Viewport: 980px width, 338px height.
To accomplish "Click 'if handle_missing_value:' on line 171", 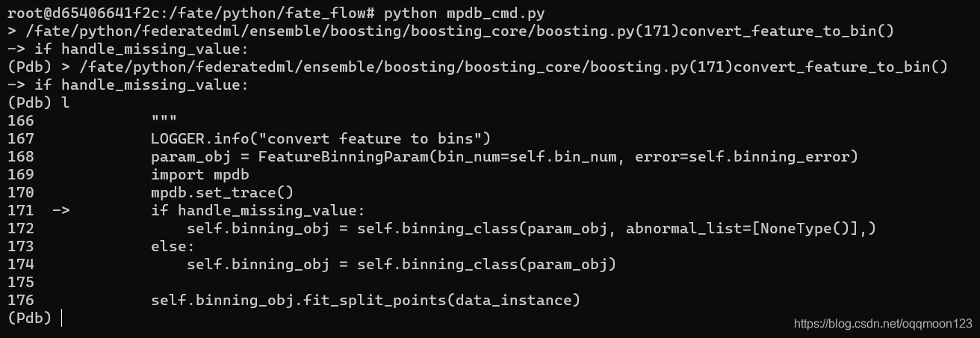I will tap(258, 210).
